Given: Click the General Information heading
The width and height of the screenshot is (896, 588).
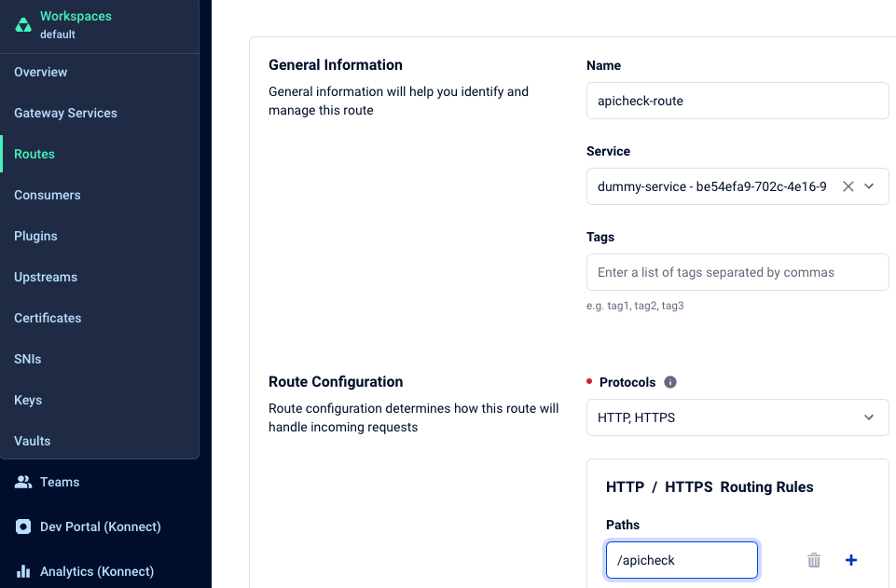Looking at the screenshot, I should (336, 65).
